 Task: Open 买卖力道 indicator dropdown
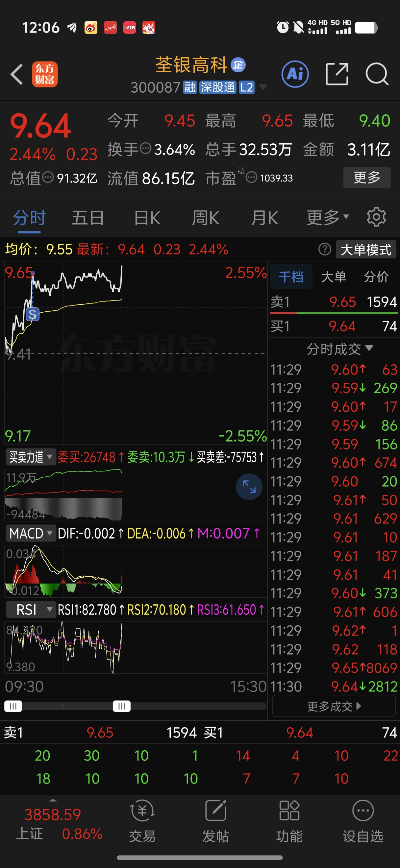[x=31, y=457]
